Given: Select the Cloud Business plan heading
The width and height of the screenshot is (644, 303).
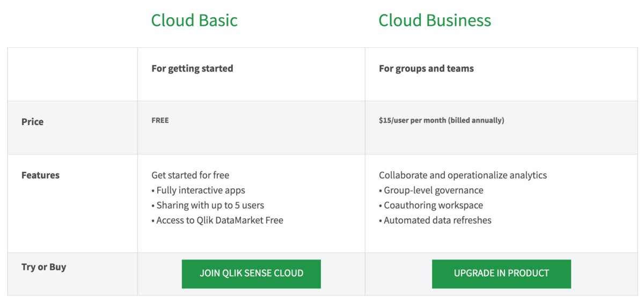Looking at the screenshot, I should (x=434, y=20).
